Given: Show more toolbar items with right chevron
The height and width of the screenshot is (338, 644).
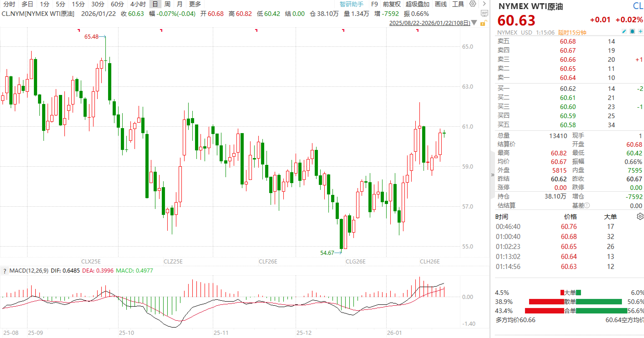Looking at the screenshot, I should tap(484, 4).
